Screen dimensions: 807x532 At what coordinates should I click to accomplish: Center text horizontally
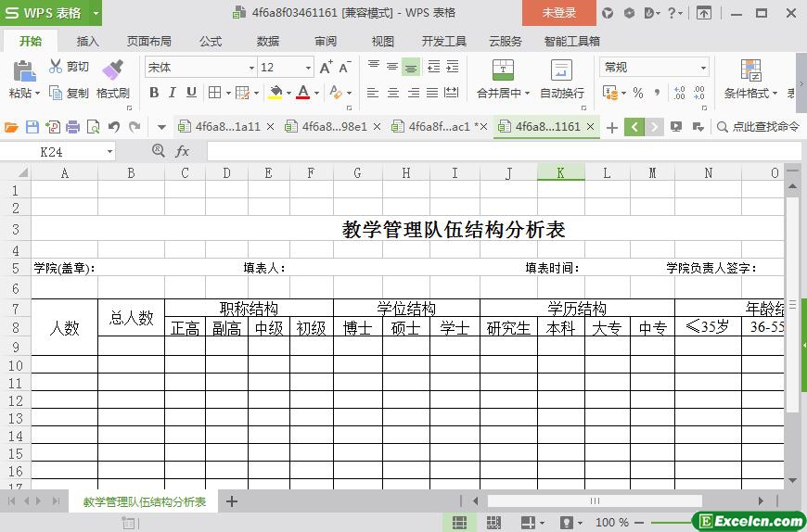[x=393, y=93]
